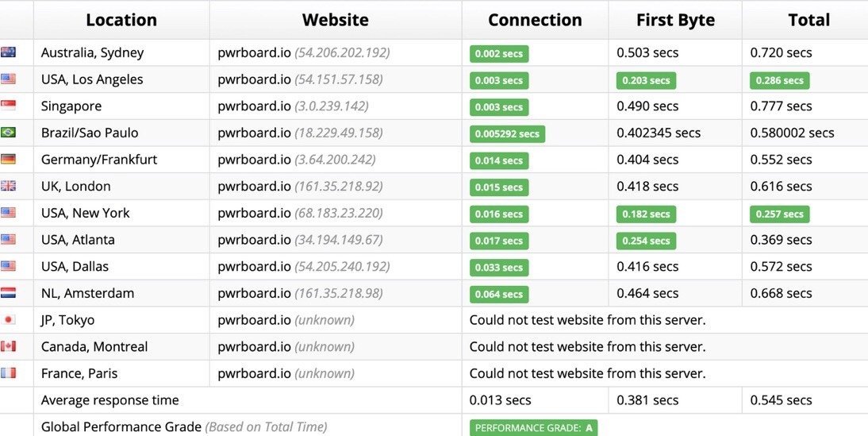
Task: Click the Netherlands flag icon
Action: point(8,293)
